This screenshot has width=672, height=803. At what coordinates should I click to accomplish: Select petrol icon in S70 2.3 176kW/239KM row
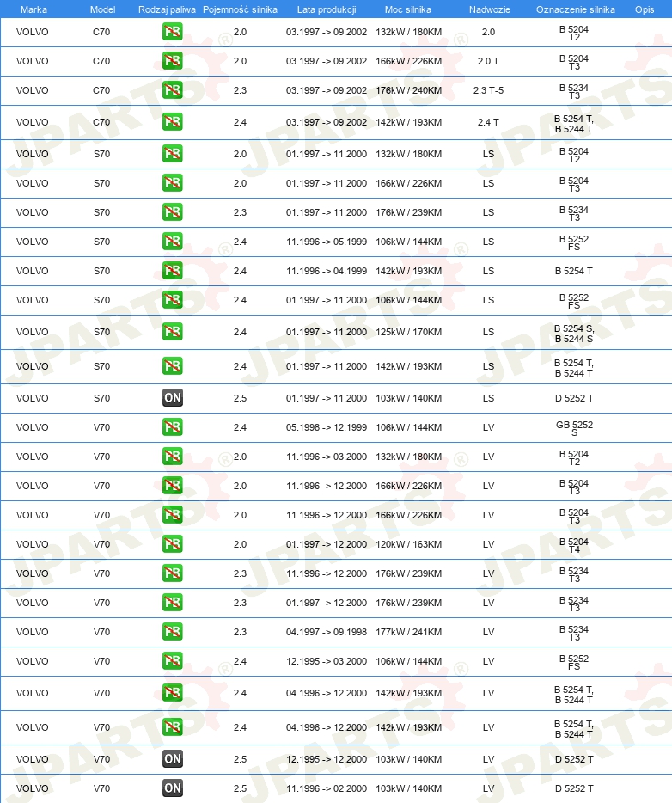tap(173, 212)
